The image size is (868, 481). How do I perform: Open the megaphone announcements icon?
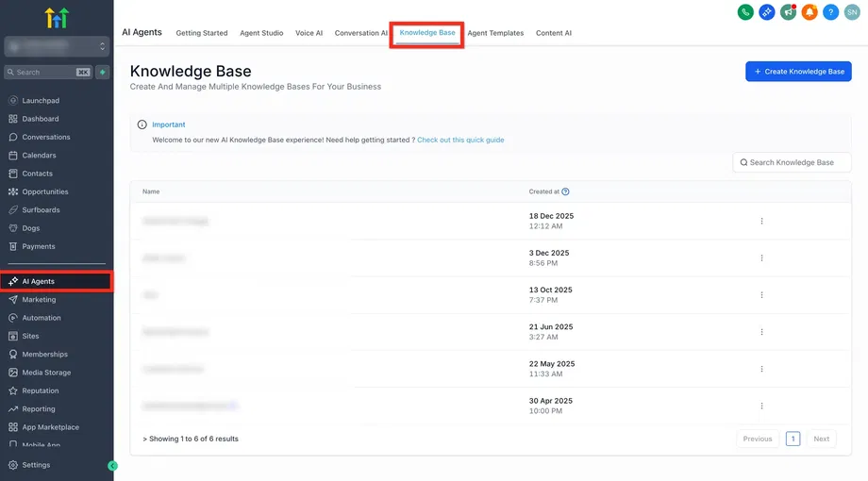pos(788,12)
